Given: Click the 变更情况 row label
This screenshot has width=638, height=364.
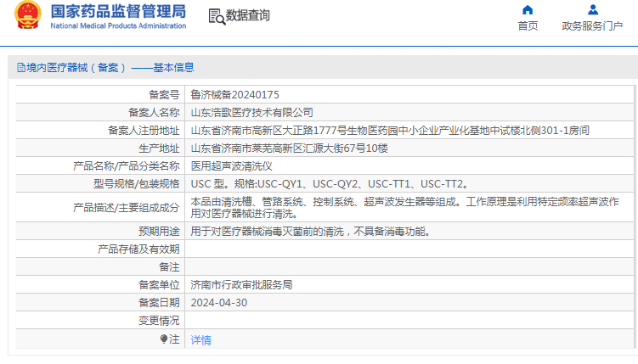Looking at the screenshot, I should tap(159, 321).
